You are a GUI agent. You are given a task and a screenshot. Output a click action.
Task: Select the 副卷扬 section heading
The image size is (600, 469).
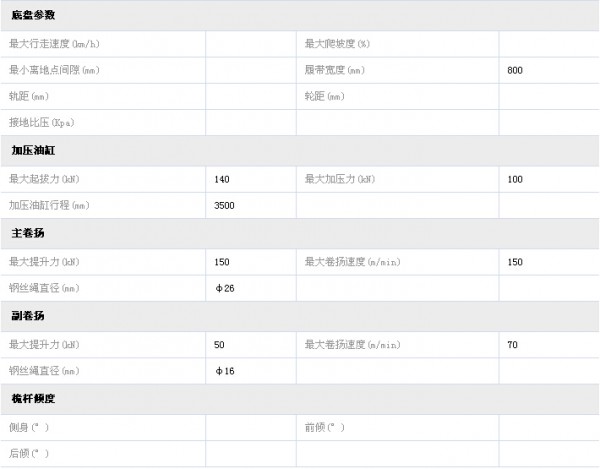(28, 317)
